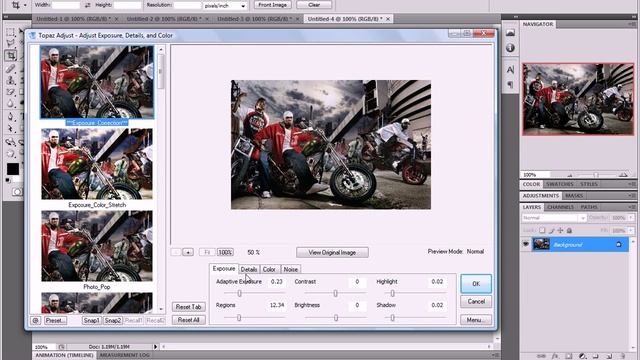
Task: Select the Pen tool
Action: [x=11, y=117]
